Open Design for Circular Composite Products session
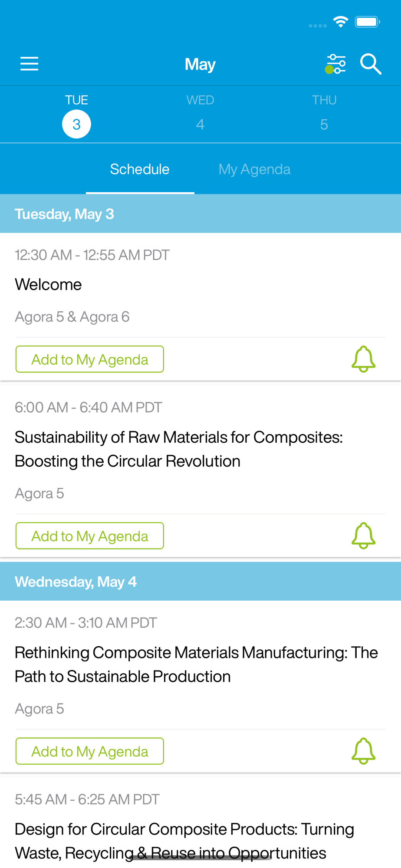The width and height of the screenshot is (401, 868). tap(184, 841)
